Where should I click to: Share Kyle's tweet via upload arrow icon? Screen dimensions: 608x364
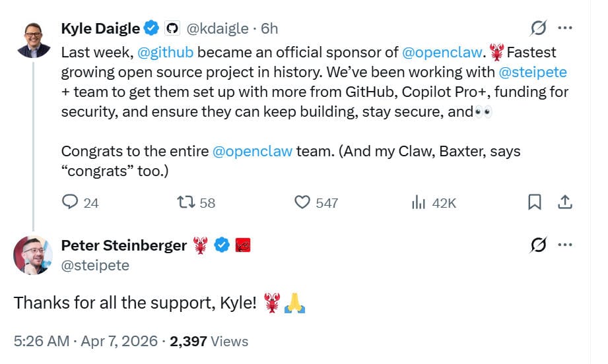[x=565, y=202]
